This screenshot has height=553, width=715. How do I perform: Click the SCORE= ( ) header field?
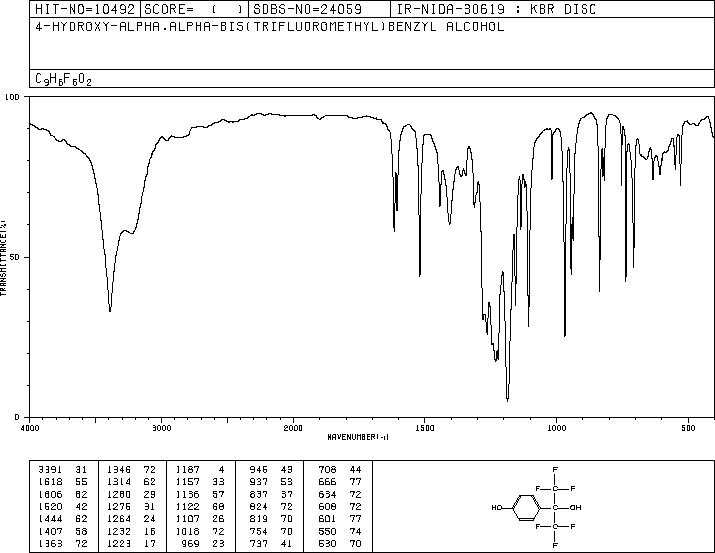click(x=194, y=9)
